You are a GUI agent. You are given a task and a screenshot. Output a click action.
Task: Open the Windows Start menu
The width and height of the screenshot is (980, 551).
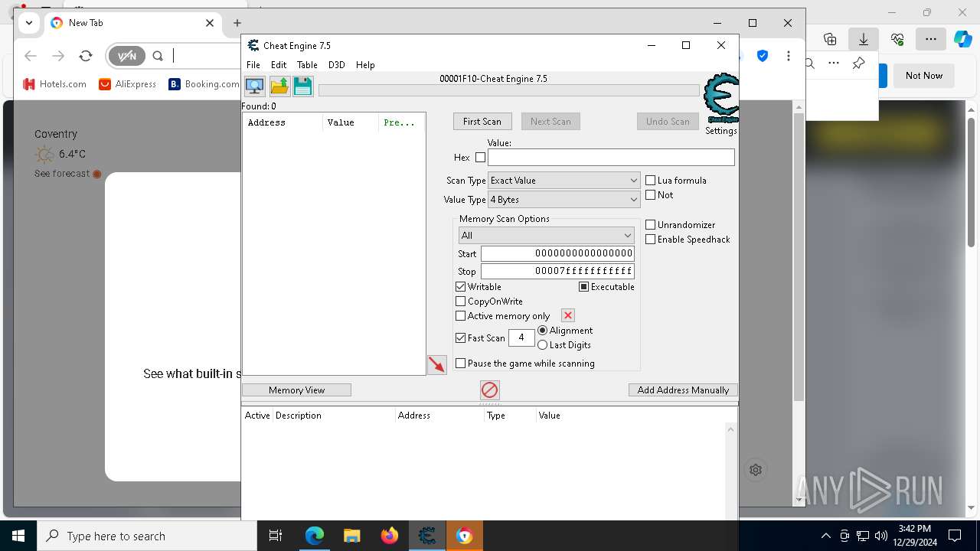click(18, 536)
